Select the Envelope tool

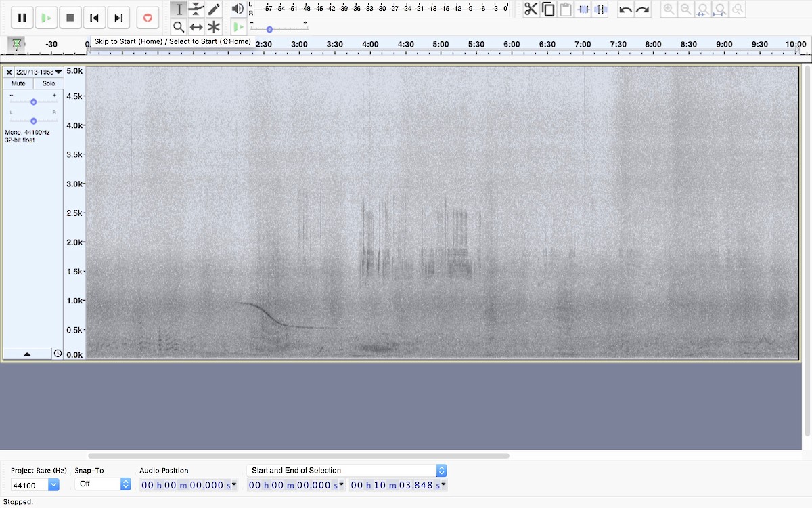click(x=196, y=9)
